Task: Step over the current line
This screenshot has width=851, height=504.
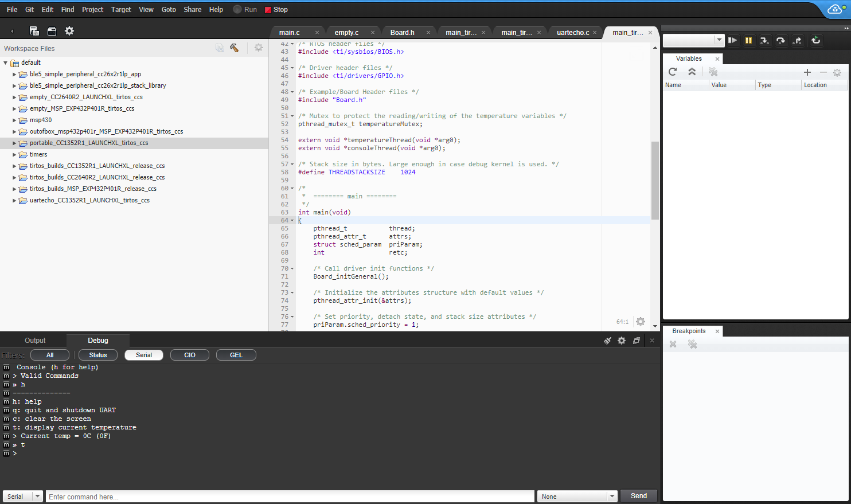Action: pyautogui.click(x=780, y=40)
